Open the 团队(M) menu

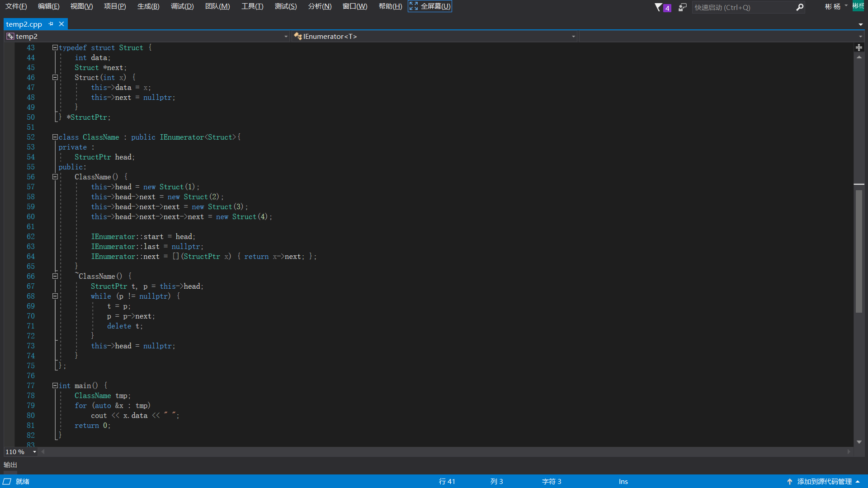pos(217,6)
